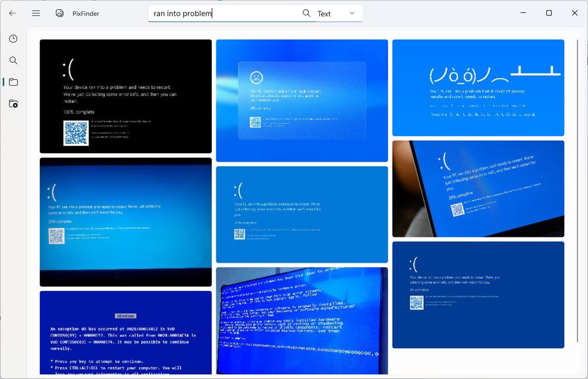
Task: Minimize the PixFinder window
Action: pyautogui.click(x=523, y=13)
